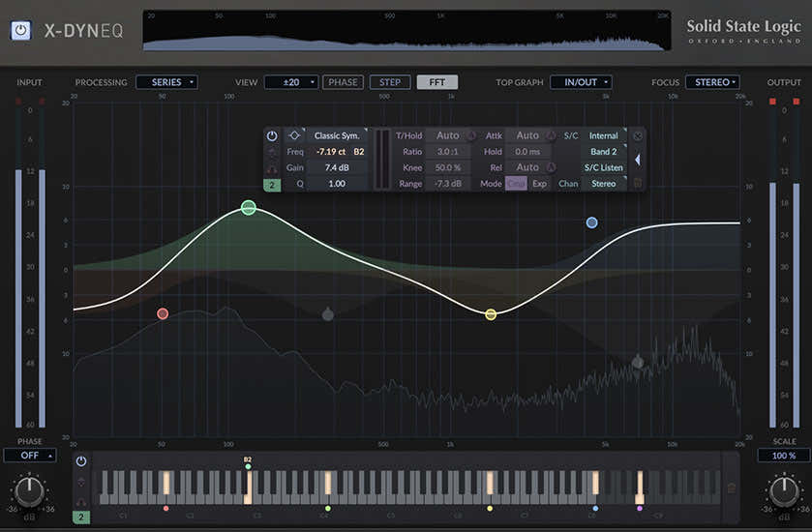The height and width of the screenshot is (532, 812).
Task: Click the highlighted B2 piano key
Action: click(x=249, y=488)
